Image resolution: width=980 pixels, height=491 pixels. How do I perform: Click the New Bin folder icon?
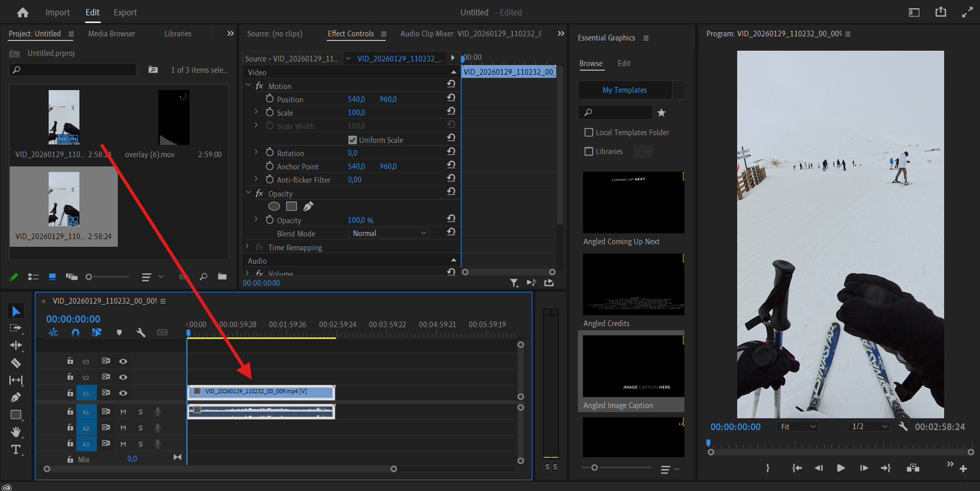tap(222, 276)
